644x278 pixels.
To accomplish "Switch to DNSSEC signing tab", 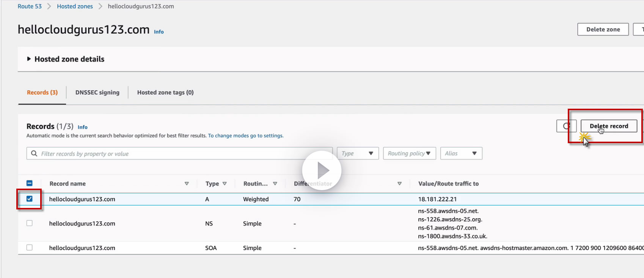I will pyautogui.click(x=97, y=92).
